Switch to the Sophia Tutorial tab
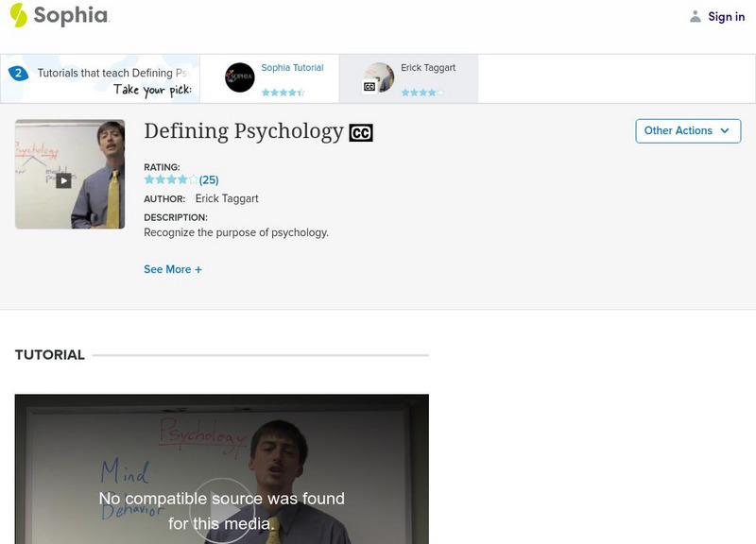Viewport: 756px width, 544px height. click(296, 68)
